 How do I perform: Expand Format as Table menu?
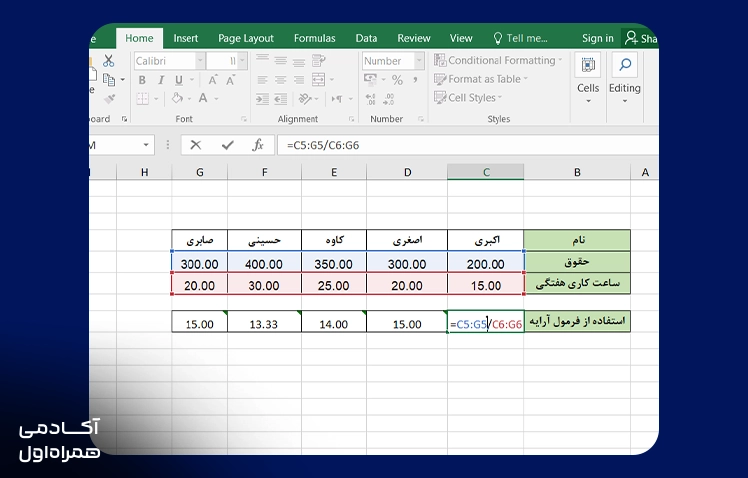click(481, 79)
